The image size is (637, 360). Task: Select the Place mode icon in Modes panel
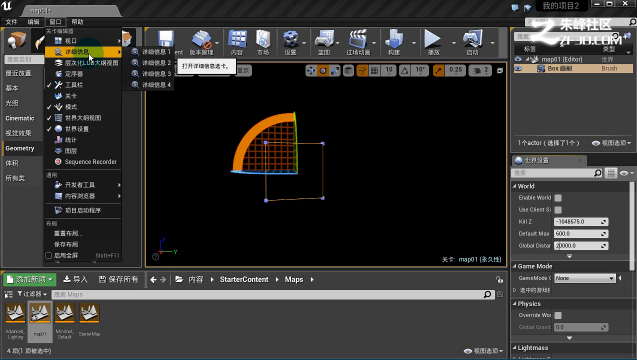tap(17, 40)
